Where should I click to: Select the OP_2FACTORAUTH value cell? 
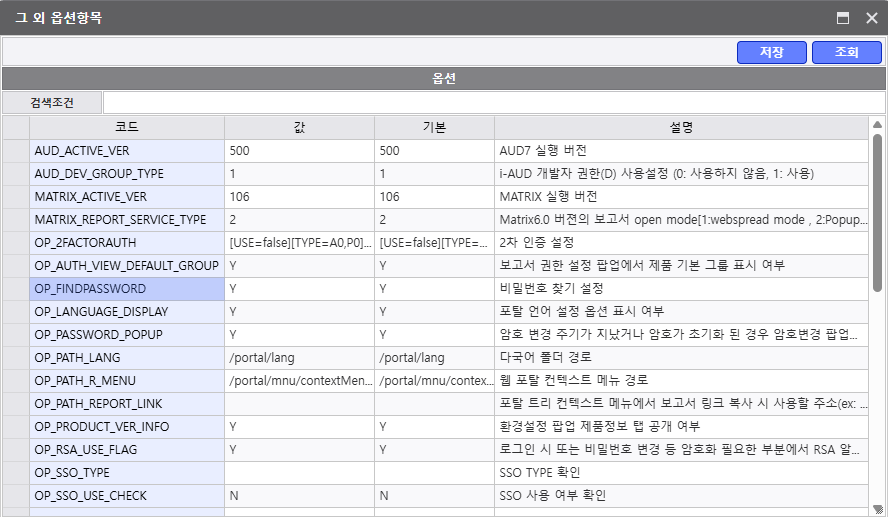[x=299, y=243]
